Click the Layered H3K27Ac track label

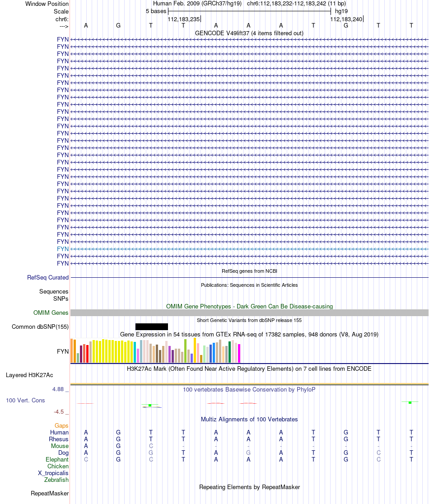coord(29,375)
